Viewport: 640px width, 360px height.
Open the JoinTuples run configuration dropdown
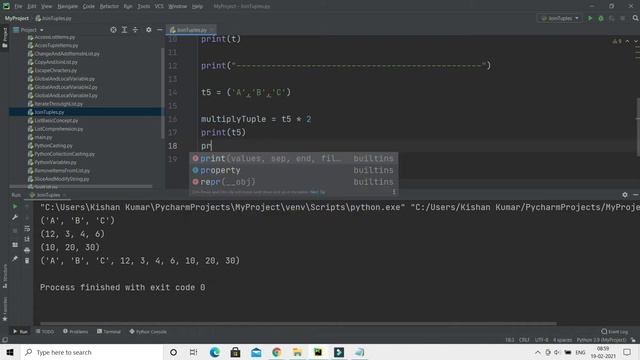pyautogui.click(x=560, y=18)
